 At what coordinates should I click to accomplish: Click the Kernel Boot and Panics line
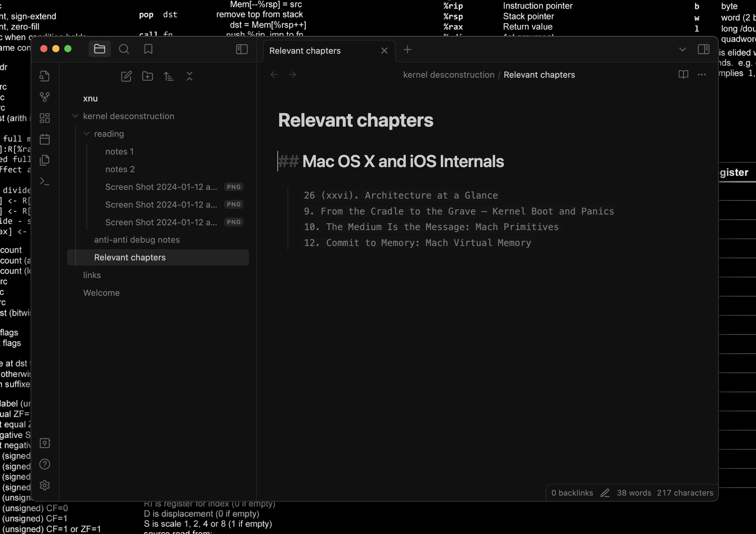(459, 211)
